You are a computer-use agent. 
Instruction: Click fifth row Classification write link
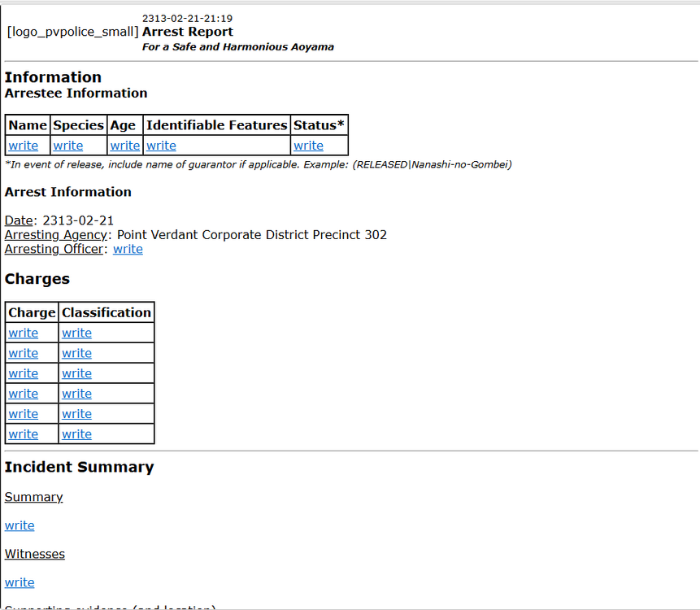coord(76,414)
